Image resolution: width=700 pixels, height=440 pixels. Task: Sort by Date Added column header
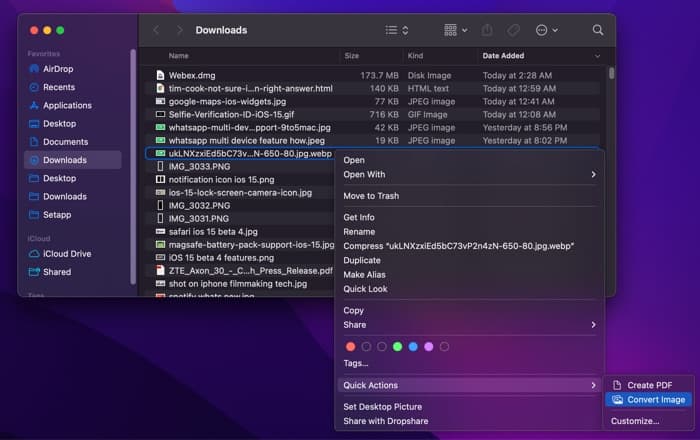click(x=503, y=56)
